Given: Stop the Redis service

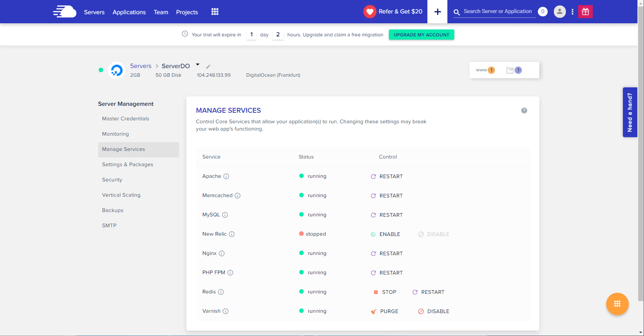Looking at the screenshot, I should pyautogui.click(x=385, y=292).
